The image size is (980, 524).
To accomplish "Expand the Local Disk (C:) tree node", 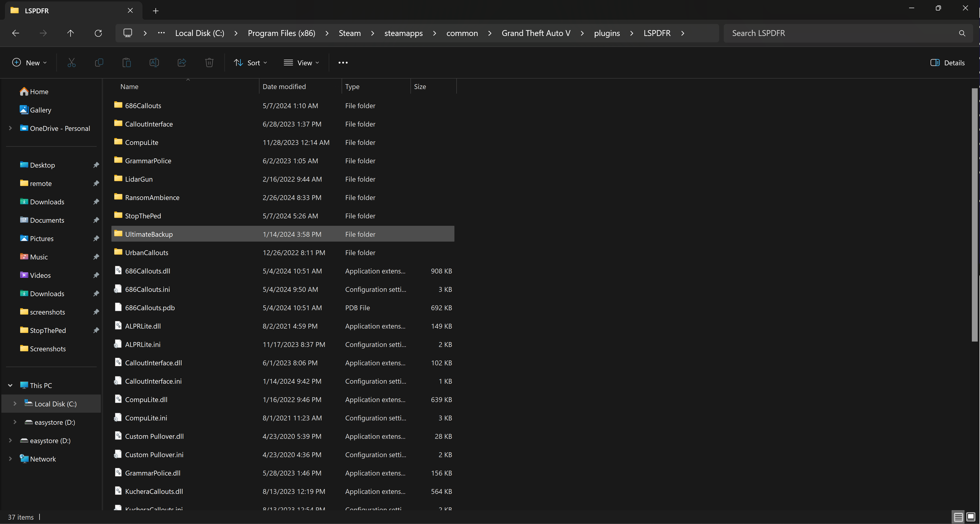I will (x=15, y=404).
